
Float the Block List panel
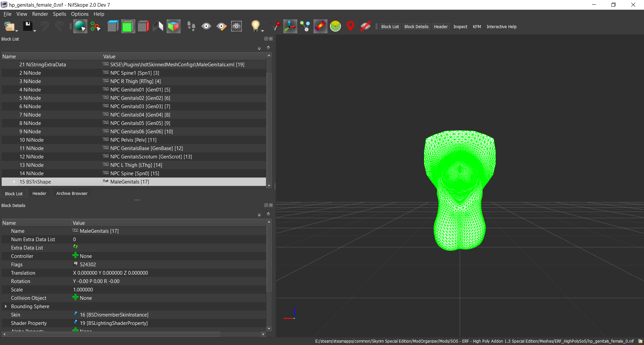tap(266, 39)
